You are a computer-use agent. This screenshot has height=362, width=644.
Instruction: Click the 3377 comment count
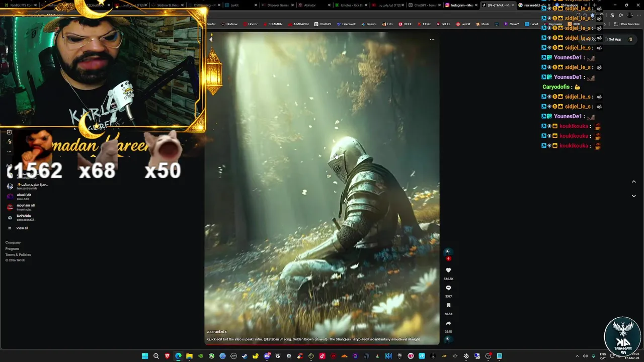pos(448,296)
